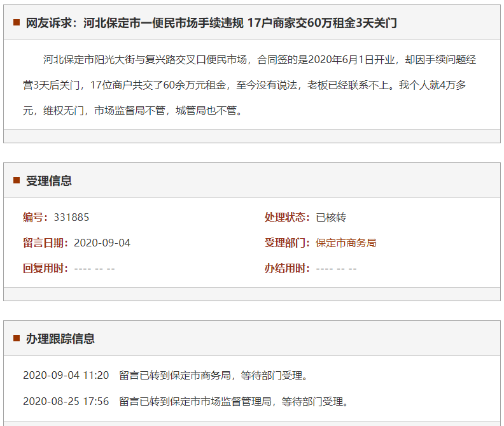This screenshot has height=426, width=504.
Task: Click the 2020-09-04 11:20 tracking timestamp
Action: pos(66,375)
